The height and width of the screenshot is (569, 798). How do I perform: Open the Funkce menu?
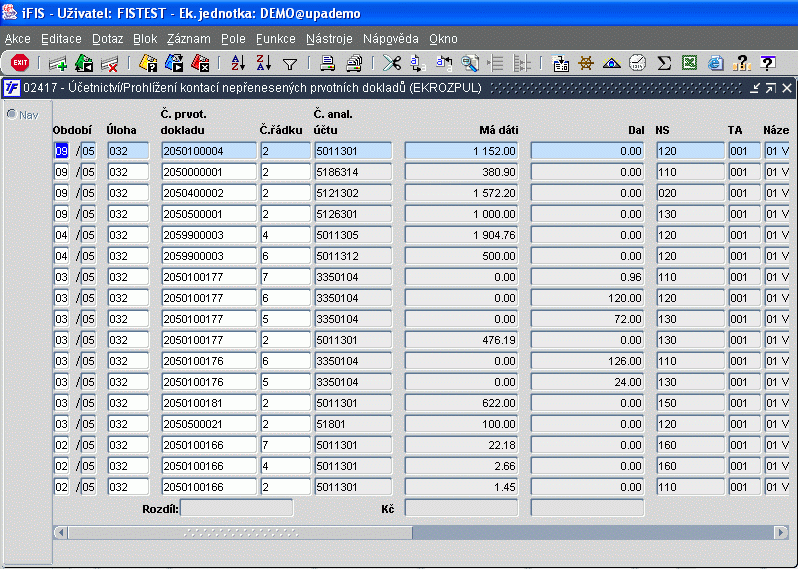(275, 39)
